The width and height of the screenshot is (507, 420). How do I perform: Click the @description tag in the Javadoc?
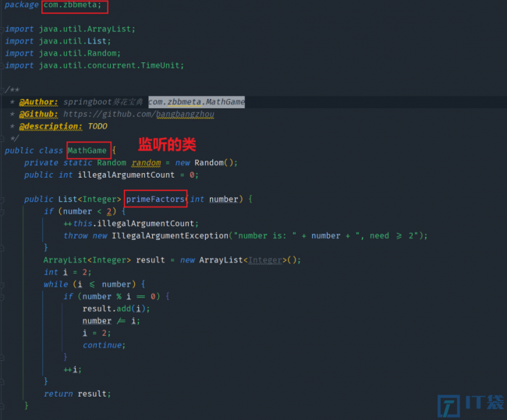click(x=51, y=126)
